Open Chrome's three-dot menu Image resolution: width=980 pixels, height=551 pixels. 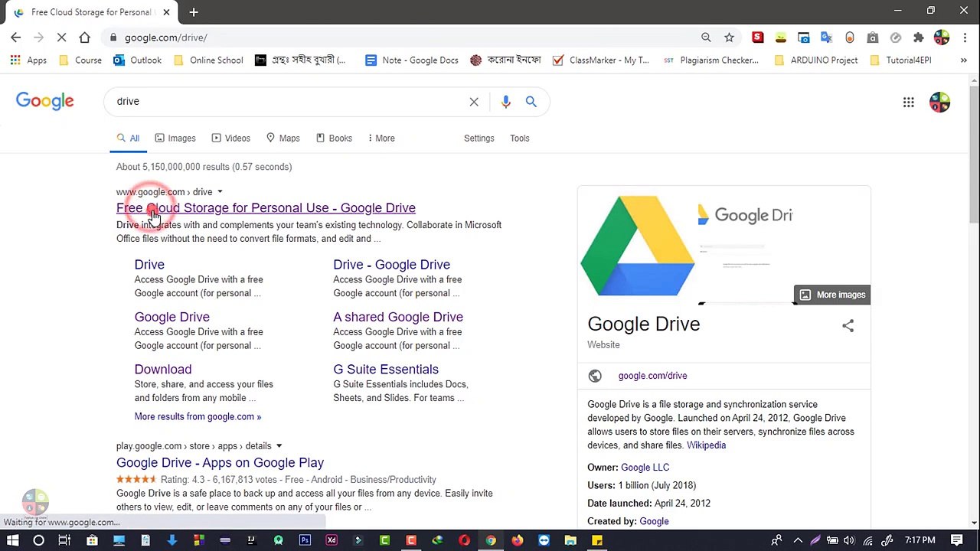tap(964, 37)
